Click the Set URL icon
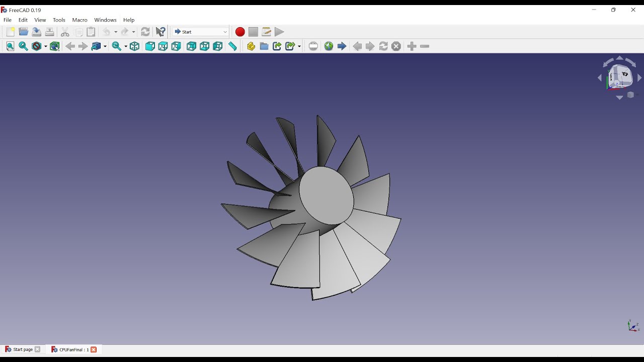The height and width of the screenshot is (362, 644). click(313, 46)
